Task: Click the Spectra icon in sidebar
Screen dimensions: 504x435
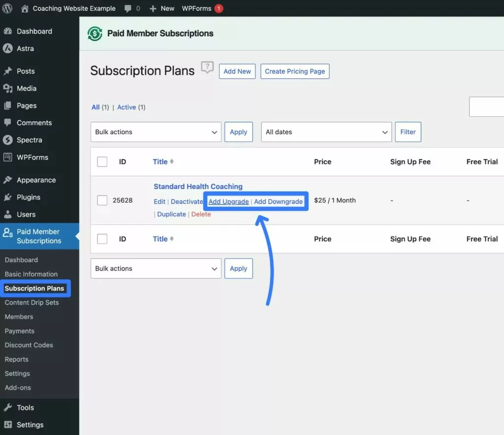Action: click(x=8, y=140)
